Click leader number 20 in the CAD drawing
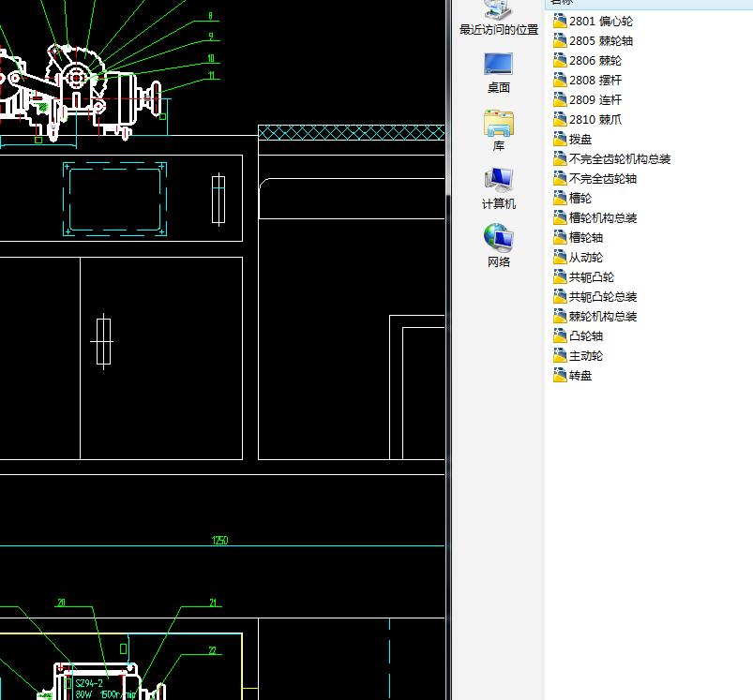 [61, 603]
